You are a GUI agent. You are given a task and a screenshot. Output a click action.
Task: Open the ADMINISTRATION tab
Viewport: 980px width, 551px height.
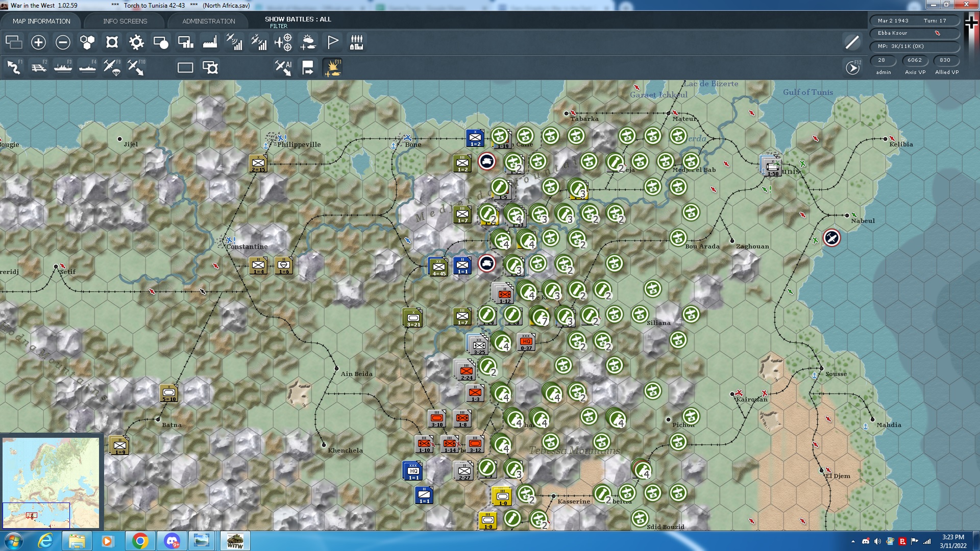click(x=207, y=21)
